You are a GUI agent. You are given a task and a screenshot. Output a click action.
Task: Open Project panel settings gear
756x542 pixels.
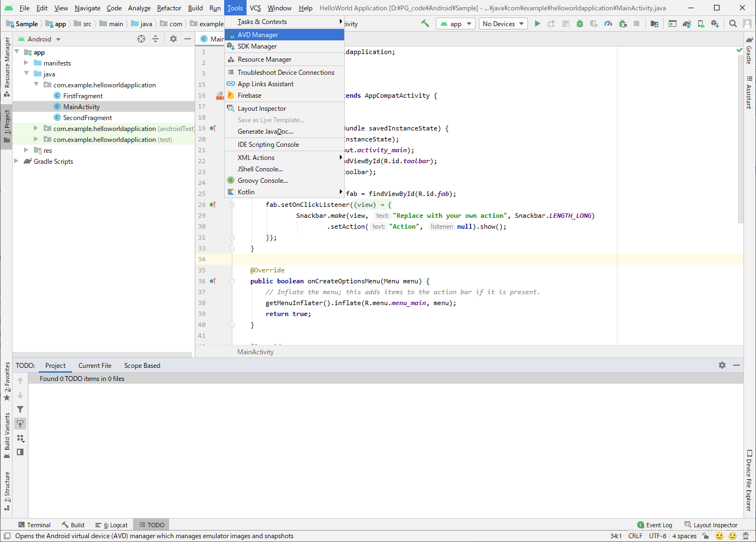coord(173,39)
